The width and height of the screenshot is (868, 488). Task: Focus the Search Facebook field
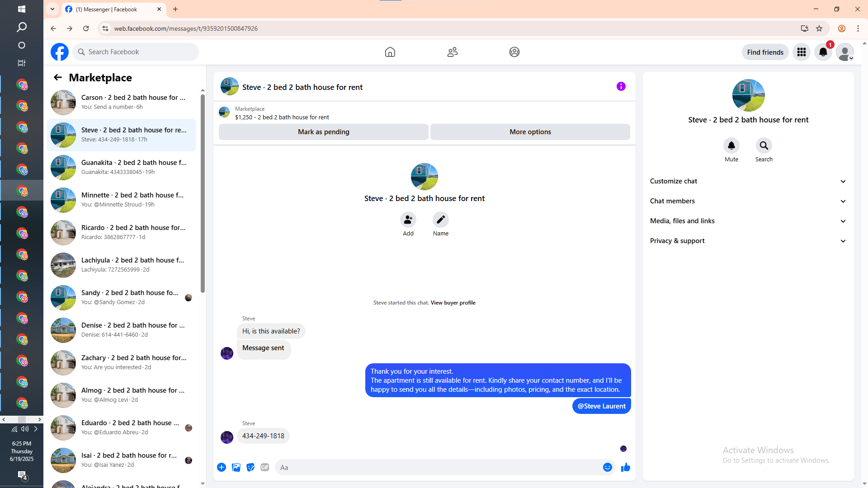tap(136, 52)
